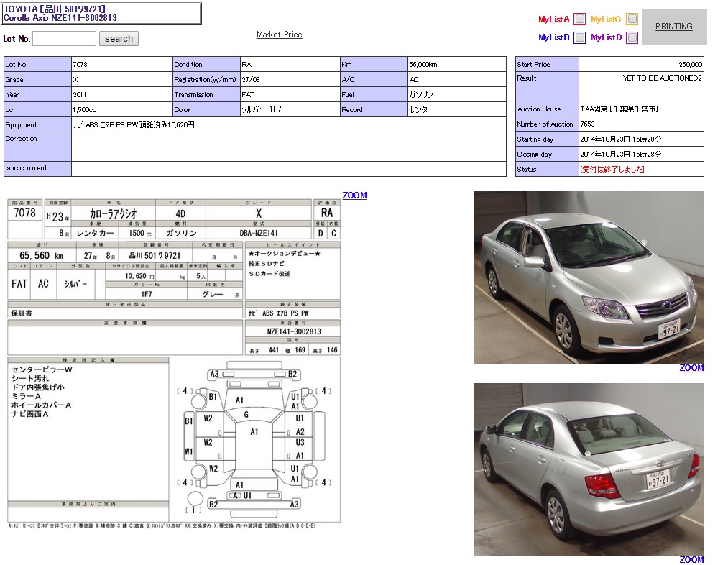Click ZOOM link under the rear car photo
The height and width of the screenshot is (565, 728).
(691, 560)
